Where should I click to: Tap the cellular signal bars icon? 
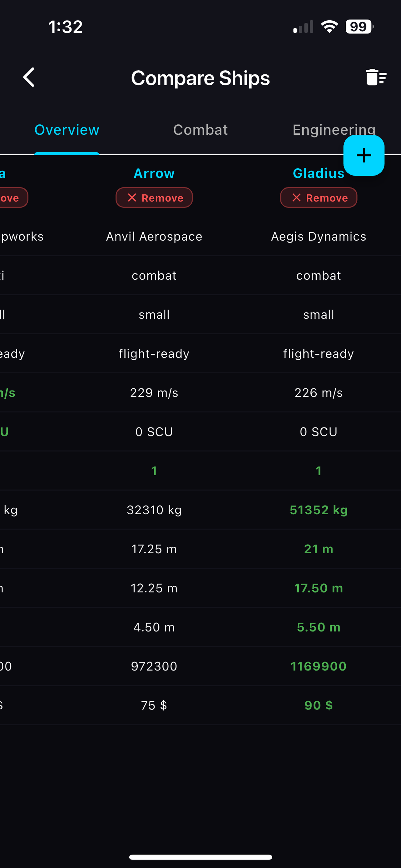click(x=303, y=27)
